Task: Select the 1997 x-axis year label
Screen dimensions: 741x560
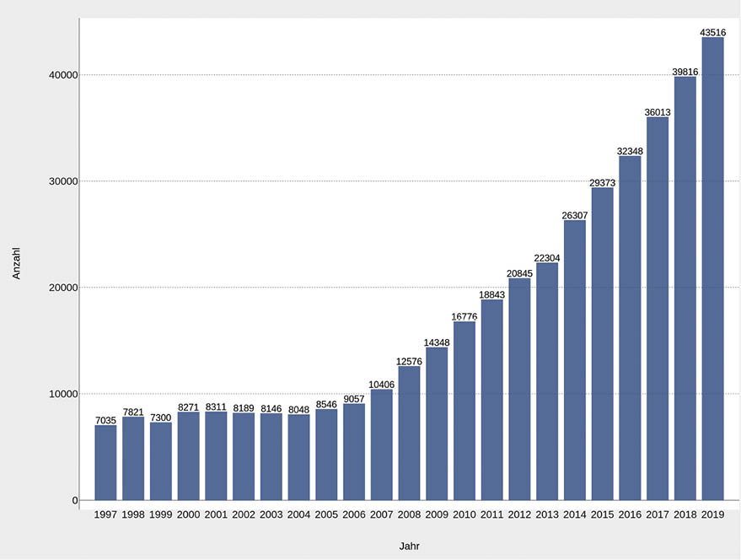Action: pyautogui.click(x=105, y=514)
